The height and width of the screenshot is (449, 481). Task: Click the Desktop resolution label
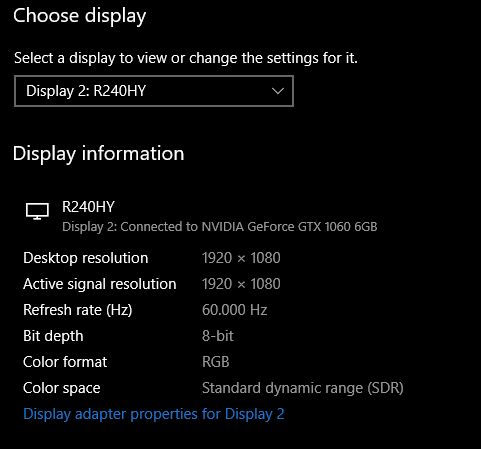click(86, 258)
